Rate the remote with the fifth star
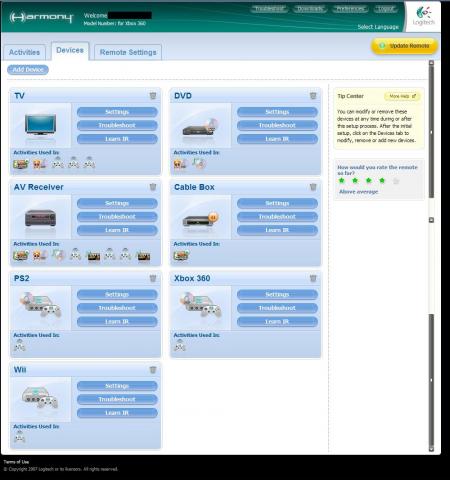Screen dimensions: 450x480 click(396, 181)
